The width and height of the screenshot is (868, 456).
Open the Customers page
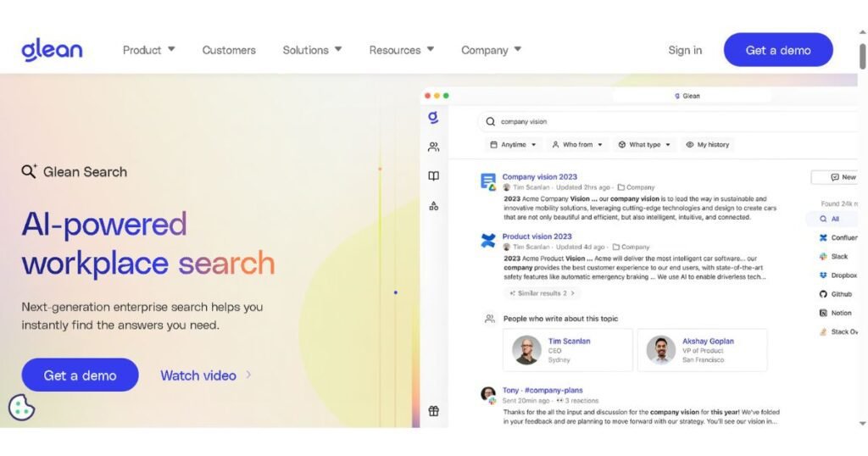pyautogui.click(x=229, y=50)
